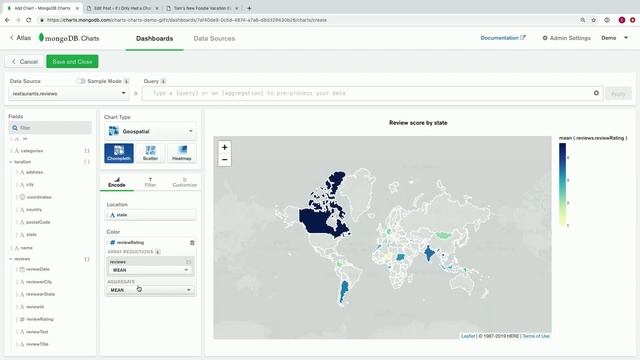Click array brackets icon beside categories
This screenshot has height=360, width=640.
[87, 151]
